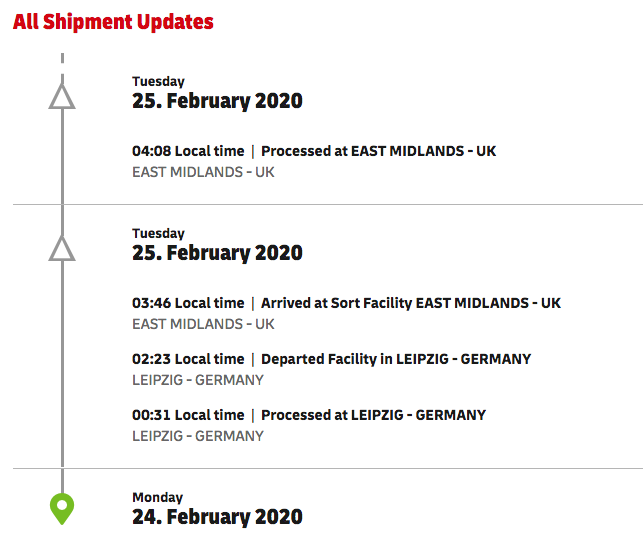
Task: Open "Processed at LEIPZIG - GERMANY" entry
Action: coord(373,415)
